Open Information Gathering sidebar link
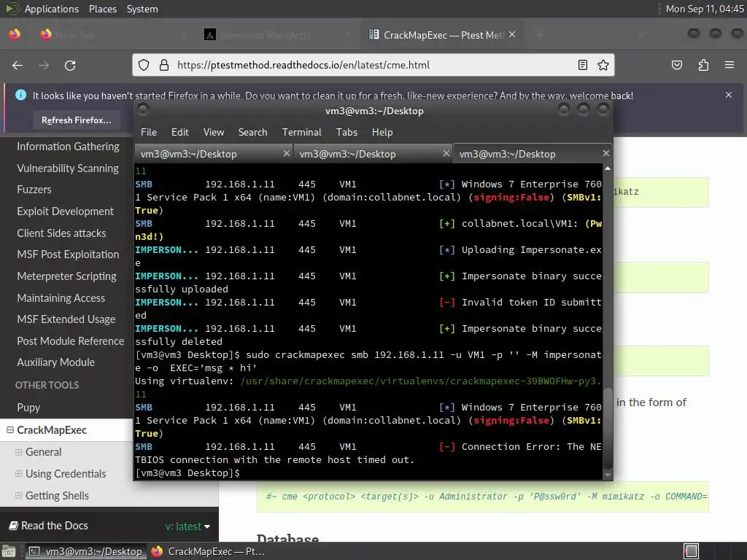 pos(68,146)
